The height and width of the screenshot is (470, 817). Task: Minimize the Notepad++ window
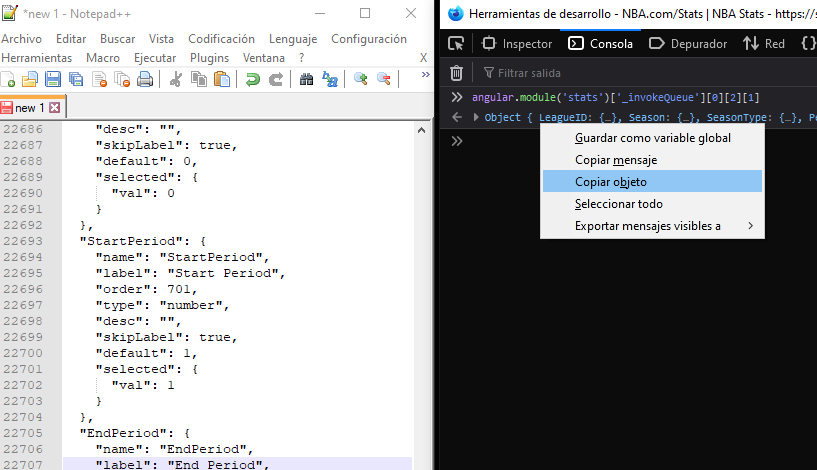(x=320, y=13)
